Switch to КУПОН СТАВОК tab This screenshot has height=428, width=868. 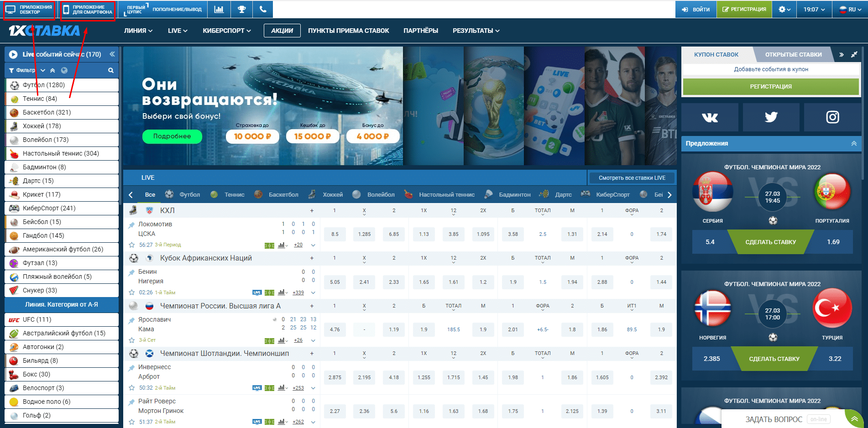point(716,54)
